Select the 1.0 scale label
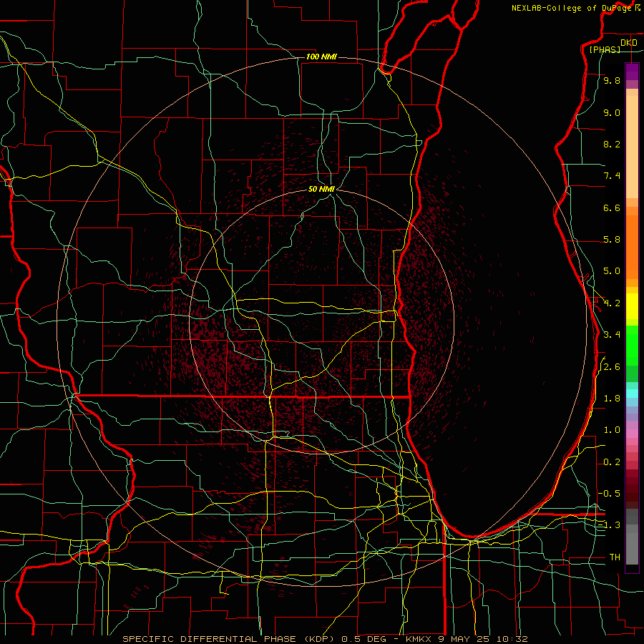 click(x=612, y=430)
